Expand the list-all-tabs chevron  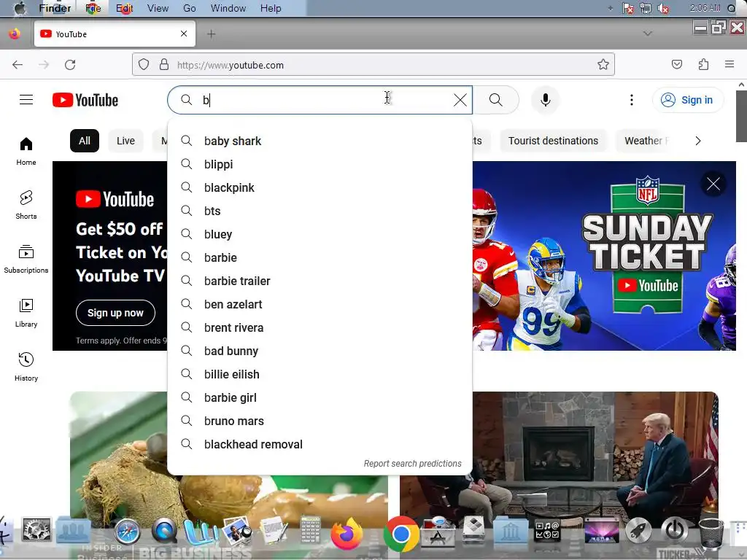(648, 34)
